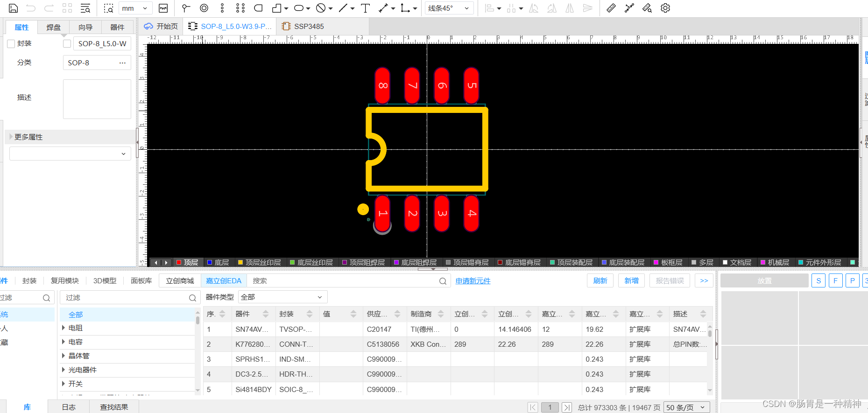
Task: Select the polygon region tool
Action: [x=277, y=8]
